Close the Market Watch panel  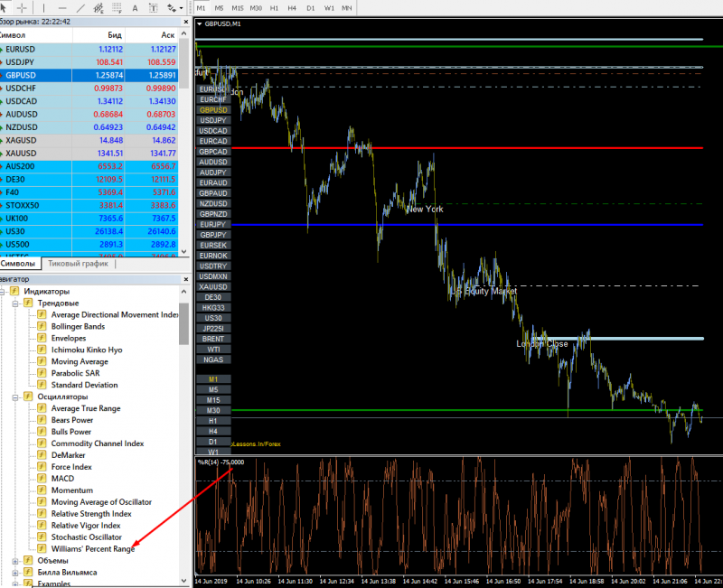pos(186,22)
